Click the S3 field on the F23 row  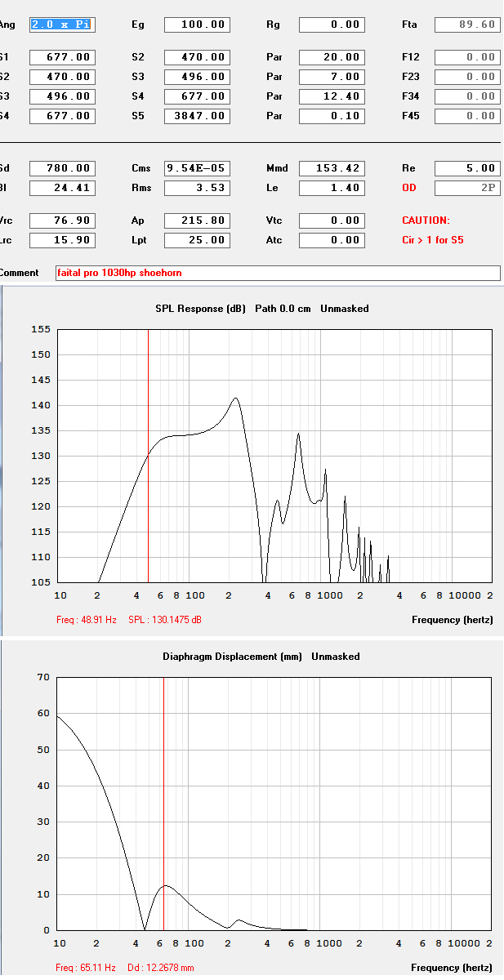(x=197, y=77)
